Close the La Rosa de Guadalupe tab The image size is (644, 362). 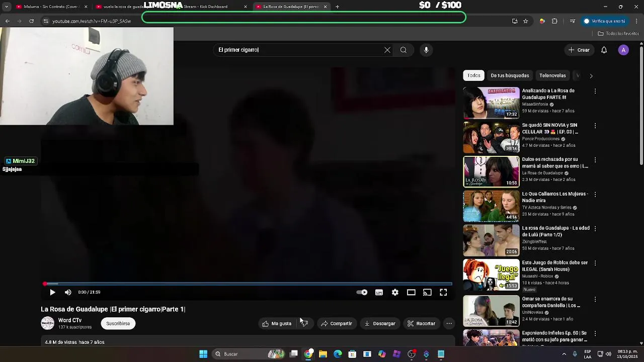pyautogui.click(x=325, y=7)
